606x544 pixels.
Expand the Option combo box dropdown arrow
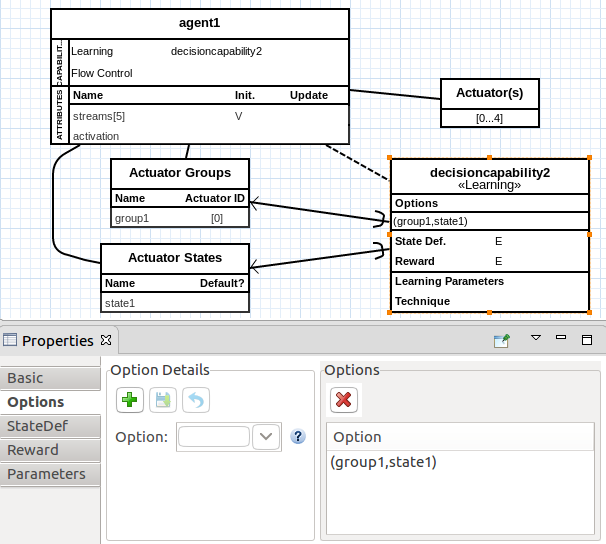[x=266, y=437]
